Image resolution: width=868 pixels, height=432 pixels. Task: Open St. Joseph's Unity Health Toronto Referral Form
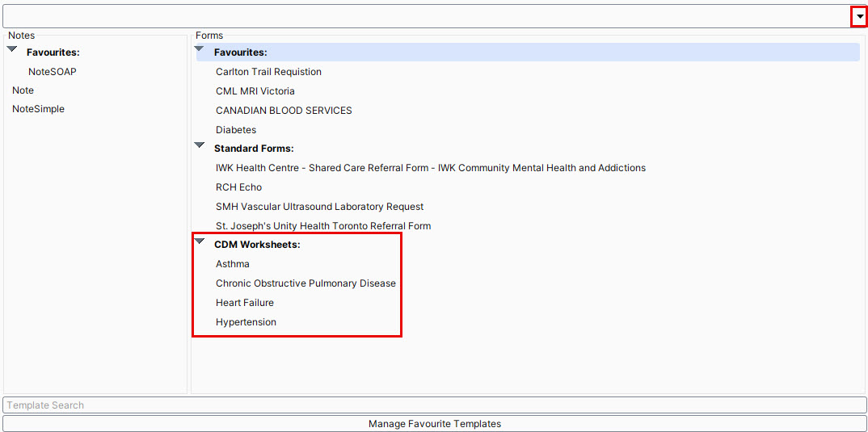click(x=323, y=226)
